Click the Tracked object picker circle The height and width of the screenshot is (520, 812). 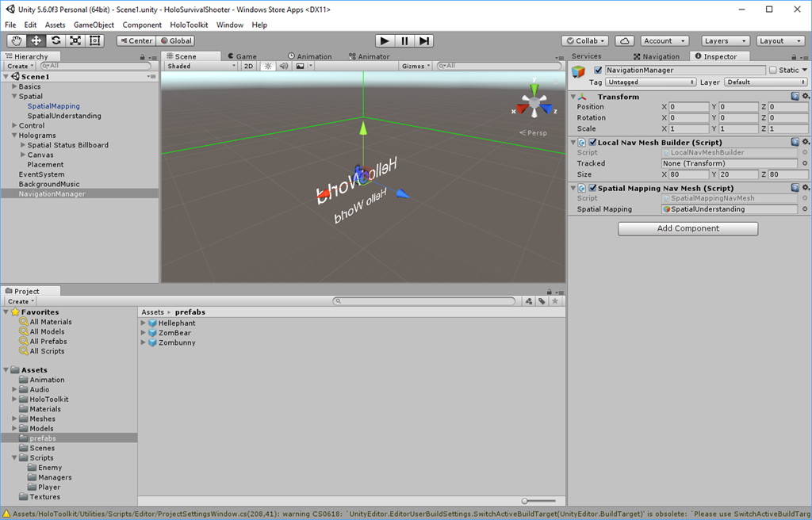click(x=805, y=163)
